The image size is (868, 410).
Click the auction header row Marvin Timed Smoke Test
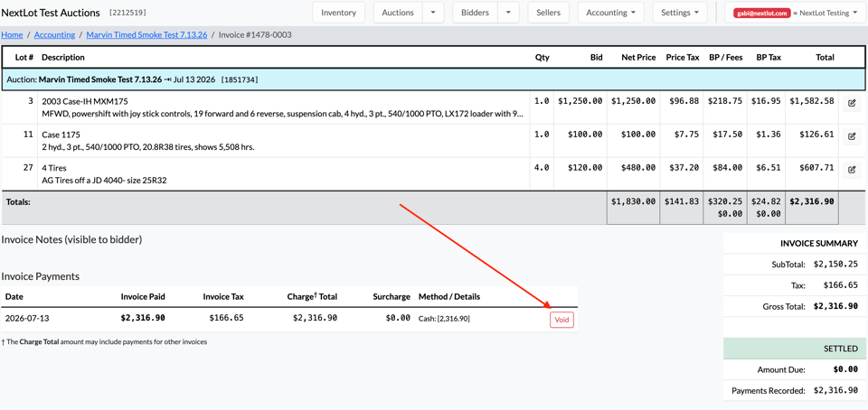click(x=433, y=79)
